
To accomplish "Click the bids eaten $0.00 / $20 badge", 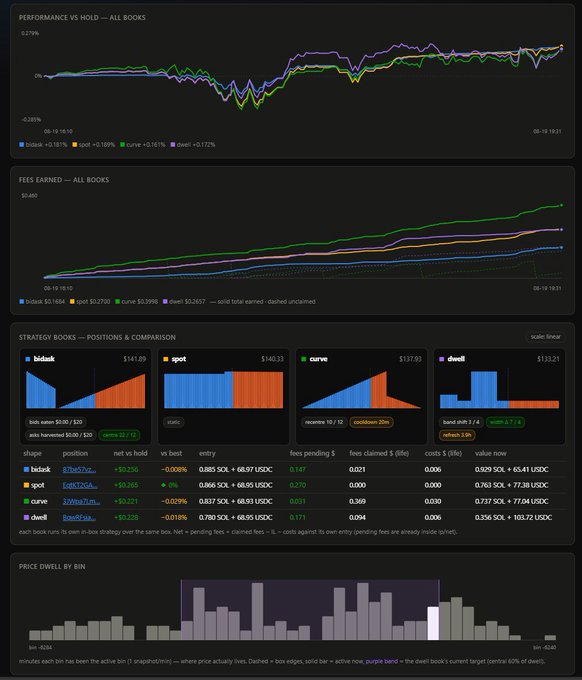I will (56, 422).
